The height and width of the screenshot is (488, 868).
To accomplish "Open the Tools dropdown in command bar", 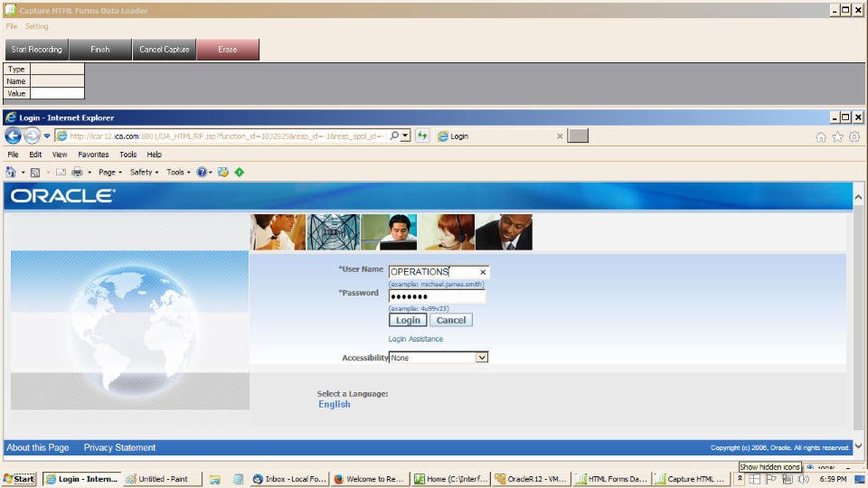I will 178,173.
